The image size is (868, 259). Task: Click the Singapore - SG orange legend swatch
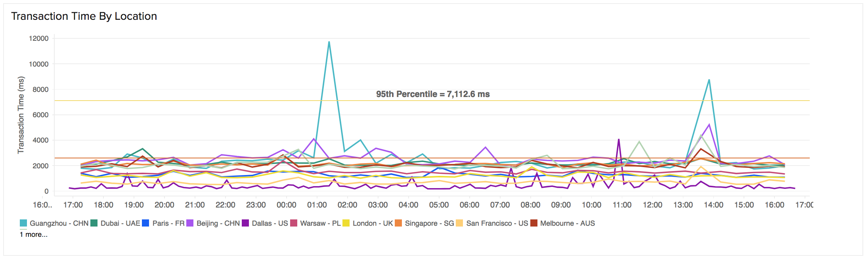point(398,223)
